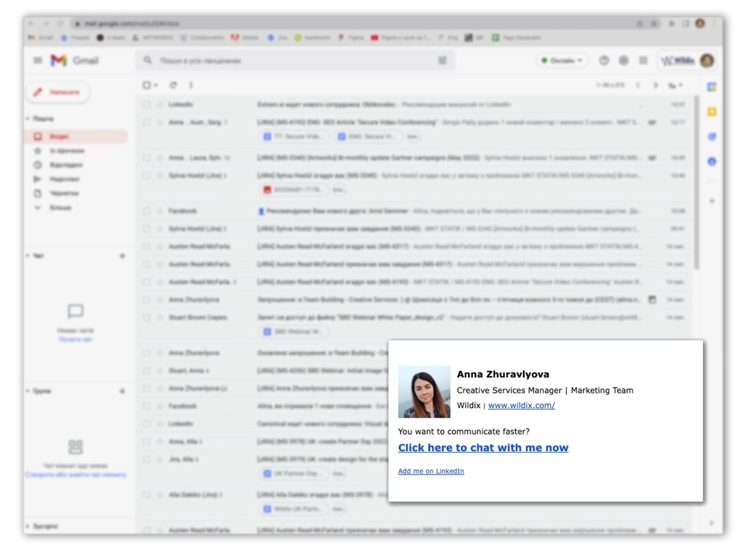This screenshot has width=750, height=560.
Task: Open the more options three-dot toolbar icon
Action: 191,85
